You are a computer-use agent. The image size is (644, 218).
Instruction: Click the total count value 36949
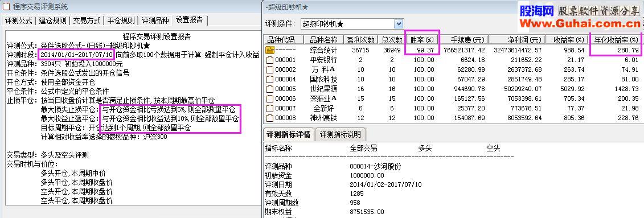point(392,51)
